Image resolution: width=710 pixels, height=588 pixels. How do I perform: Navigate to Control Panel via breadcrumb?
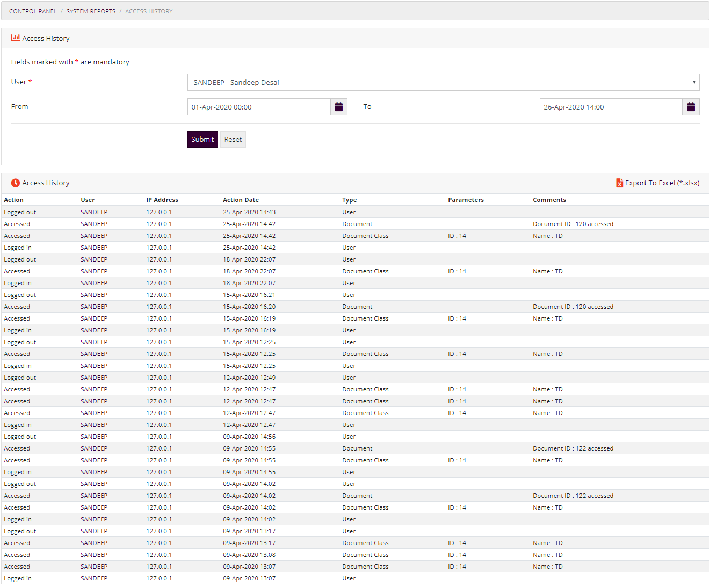[33, 11]
